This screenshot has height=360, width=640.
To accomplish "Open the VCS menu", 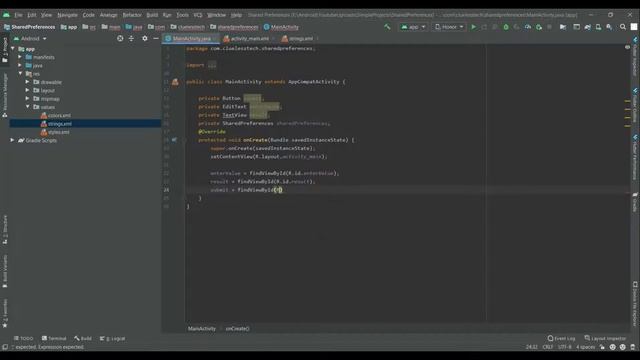I will pos(198,15).
